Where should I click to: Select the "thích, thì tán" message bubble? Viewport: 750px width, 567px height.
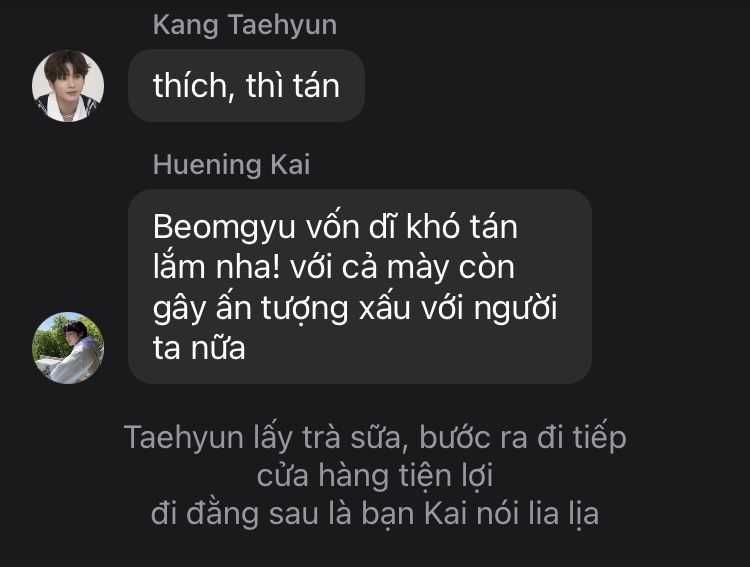coord(246,86)
